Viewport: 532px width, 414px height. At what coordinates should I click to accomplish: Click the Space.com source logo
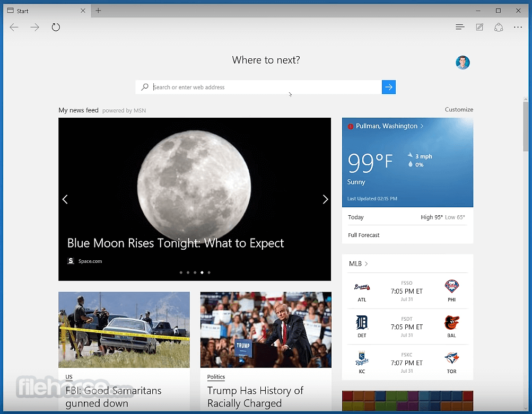pos(71,261)
